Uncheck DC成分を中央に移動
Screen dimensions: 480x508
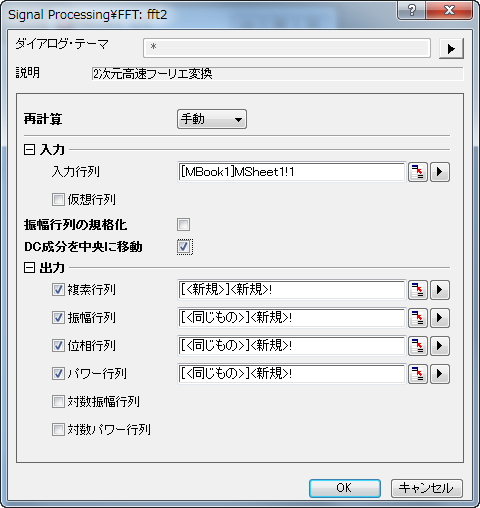click(x=184, y=247)
